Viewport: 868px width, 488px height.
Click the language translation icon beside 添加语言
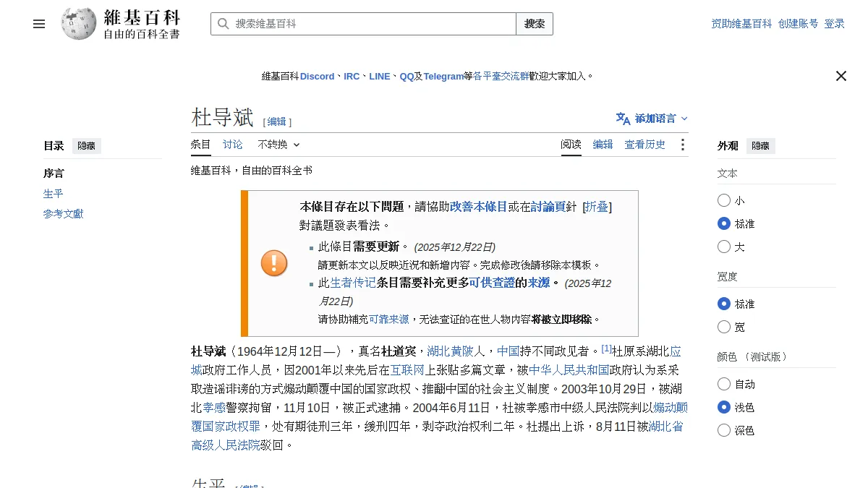[x=623, y=119]
